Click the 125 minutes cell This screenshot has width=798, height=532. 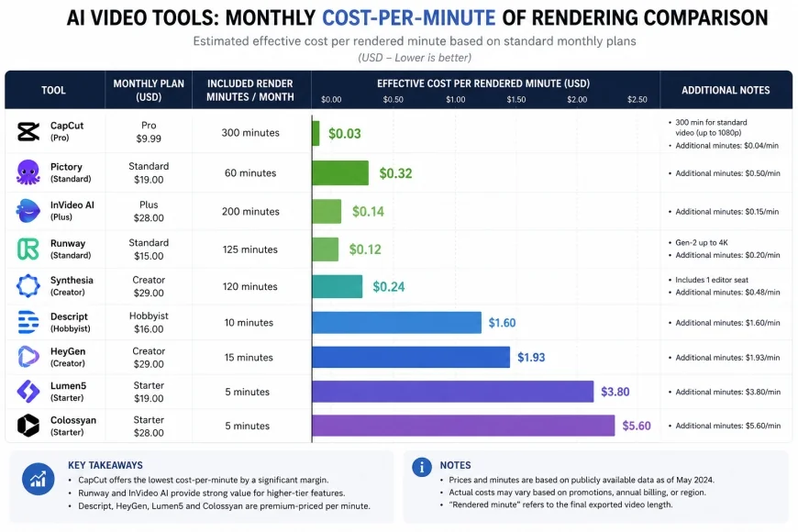(249, 249)
